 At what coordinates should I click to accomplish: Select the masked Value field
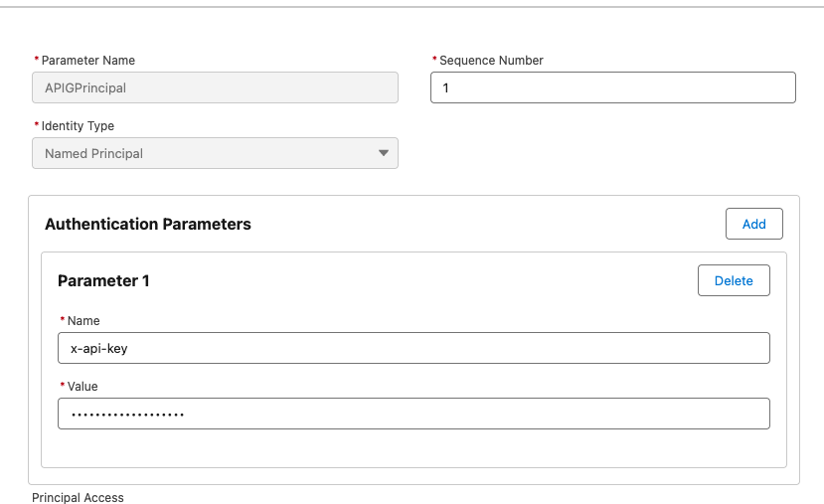click(413, 414)
